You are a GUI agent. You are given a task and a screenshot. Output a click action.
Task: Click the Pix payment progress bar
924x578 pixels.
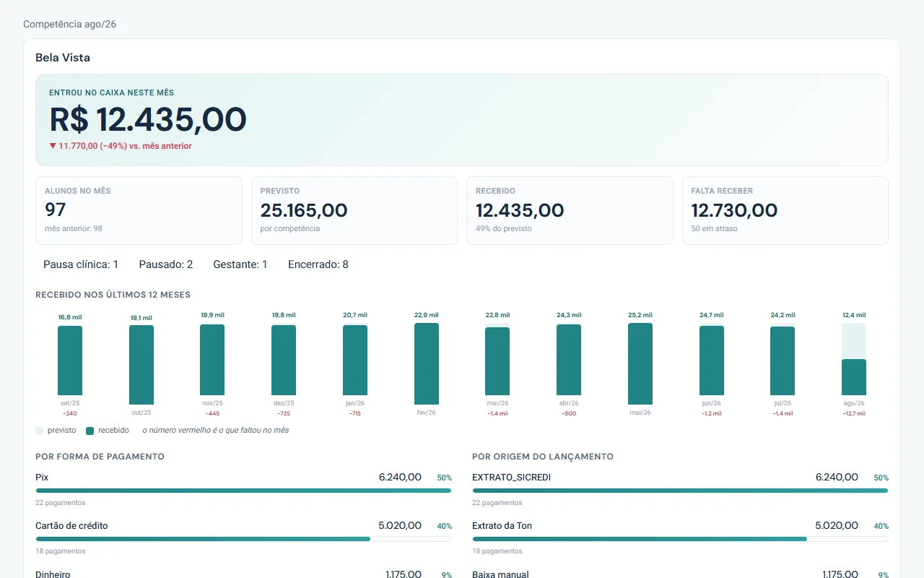point(243,491)
